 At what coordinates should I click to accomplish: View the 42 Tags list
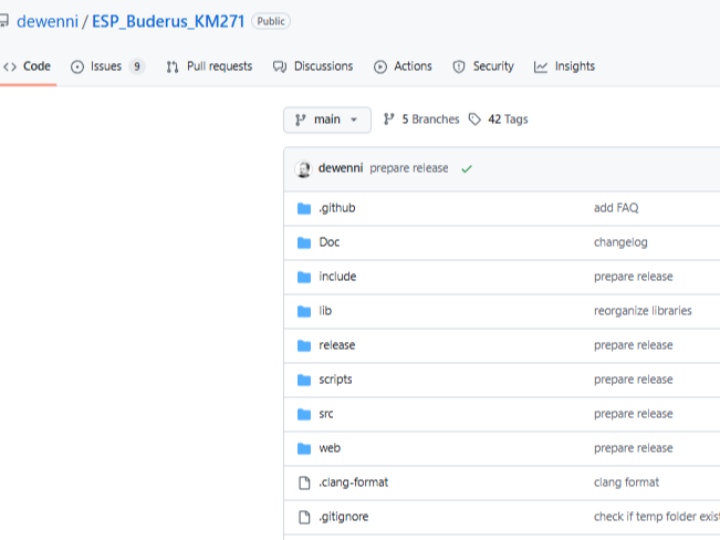(507, 120)
